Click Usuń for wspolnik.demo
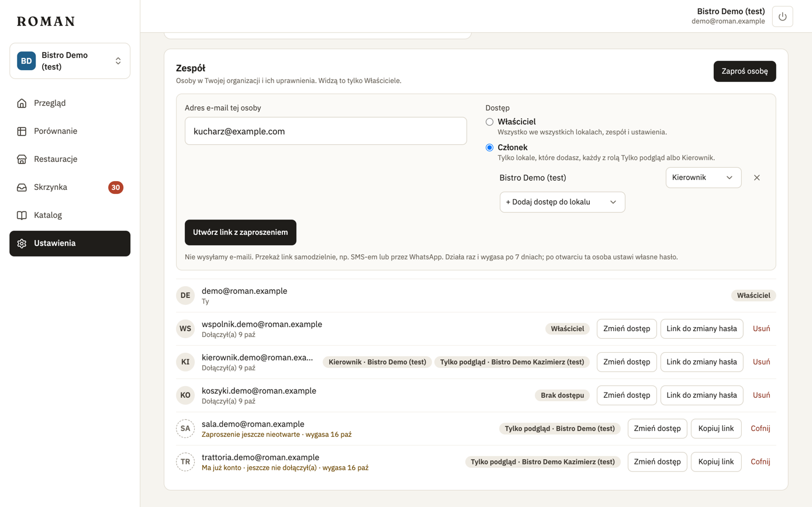Screen dimensions: 812x507 (762, 329)
